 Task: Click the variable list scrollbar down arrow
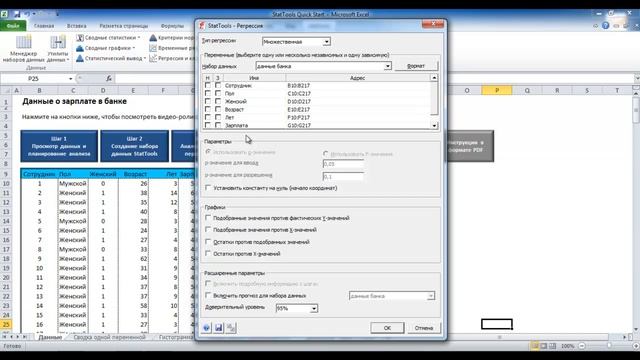pyautogui.click(x=434, y=125)
